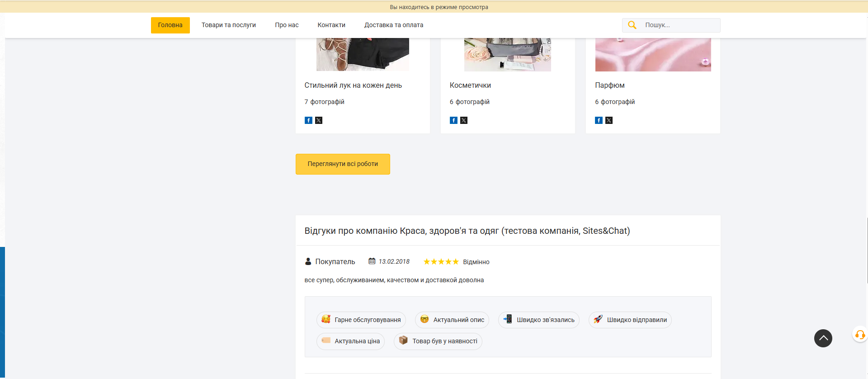Share Парфюм album on X
This screenshot has height=379, width=868.
point(609,120)
